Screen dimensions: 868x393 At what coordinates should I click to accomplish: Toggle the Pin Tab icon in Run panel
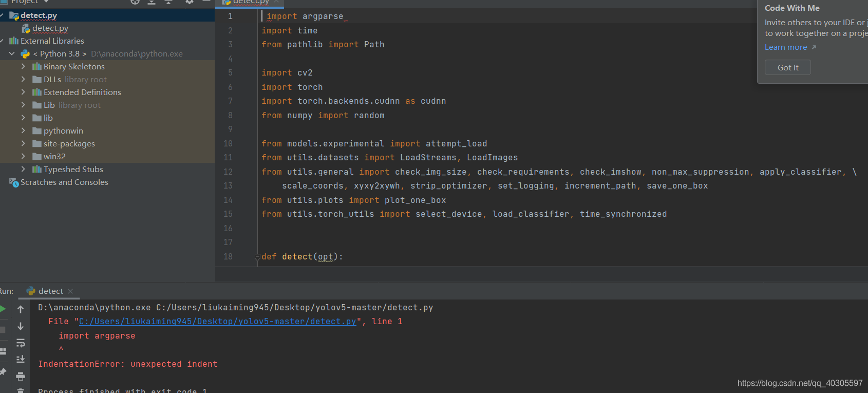(3, 371)
